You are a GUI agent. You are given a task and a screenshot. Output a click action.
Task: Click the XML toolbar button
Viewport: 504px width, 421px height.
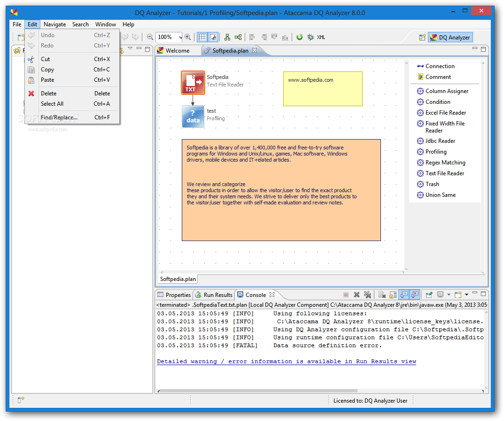click(x=321, y=37)
